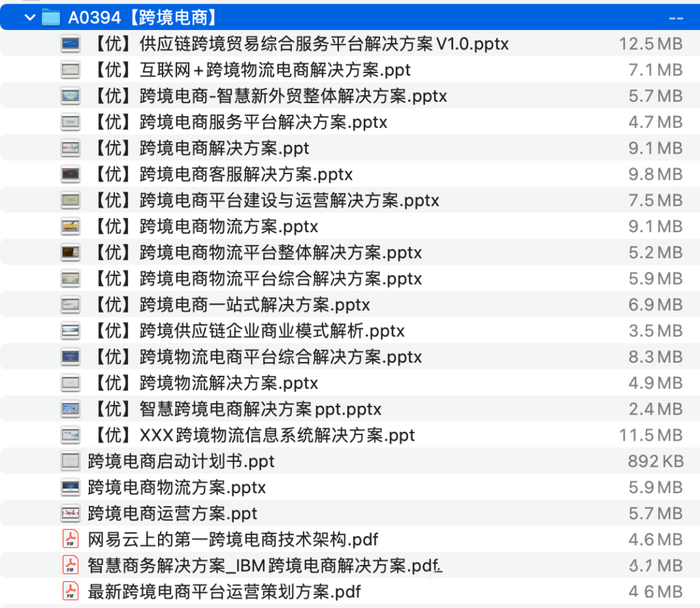700x608 pixels.
Task: Click the PDF icon of 网易云上的第一跨境电商技术架构.pdf
Action: click(x=70, y=539)
